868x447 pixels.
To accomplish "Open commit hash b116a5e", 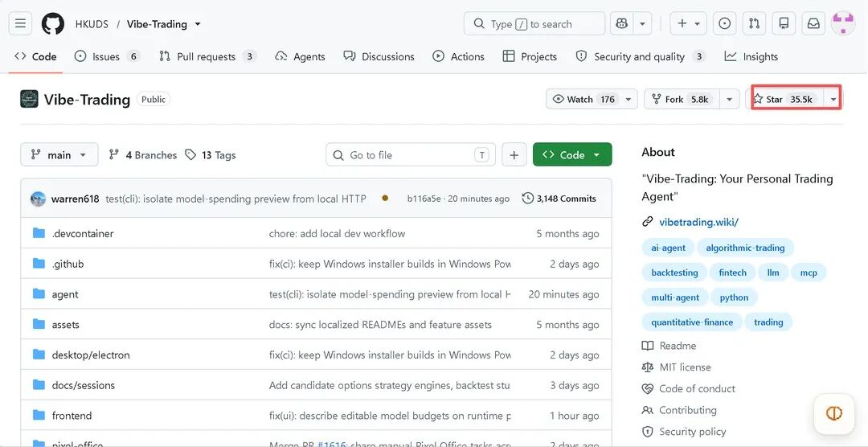I will [x=424, y=199].
